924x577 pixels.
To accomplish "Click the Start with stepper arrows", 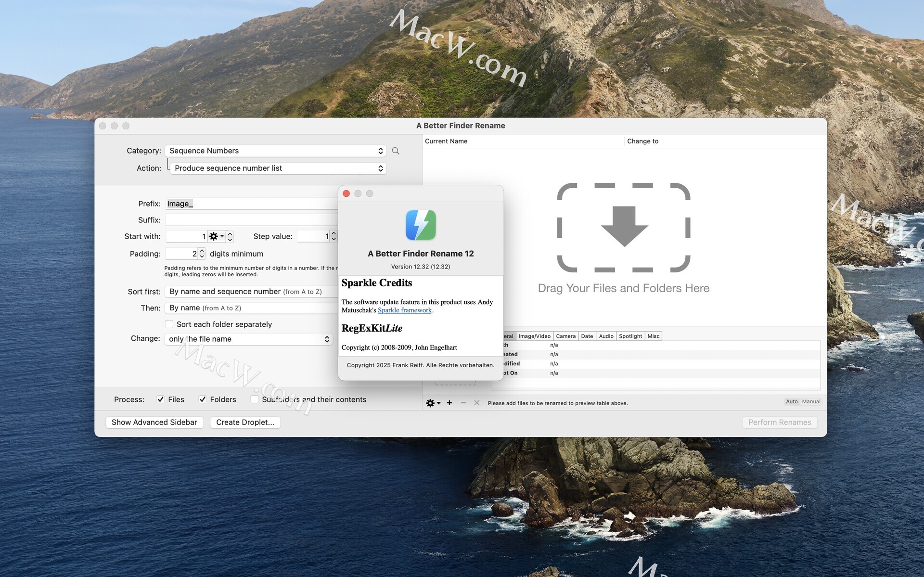I will (230, 236).
